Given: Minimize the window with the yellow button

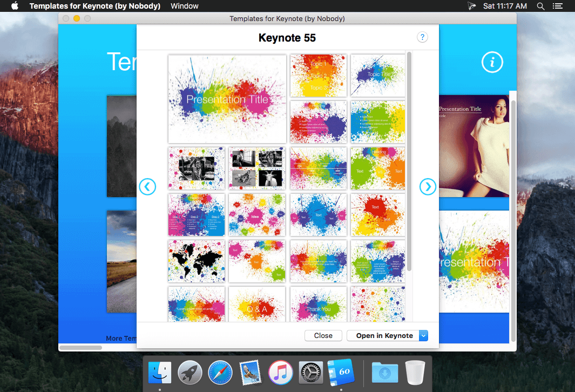Looking at the screenshot, I should click(x=77, y=18).
